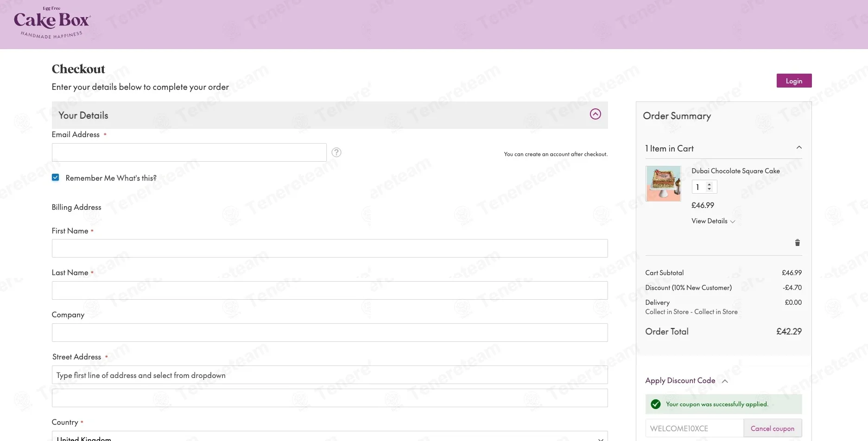The image size is (868, 441).
Task: Click the Dubai Chocolate Square Cake title
Action: 735,171
